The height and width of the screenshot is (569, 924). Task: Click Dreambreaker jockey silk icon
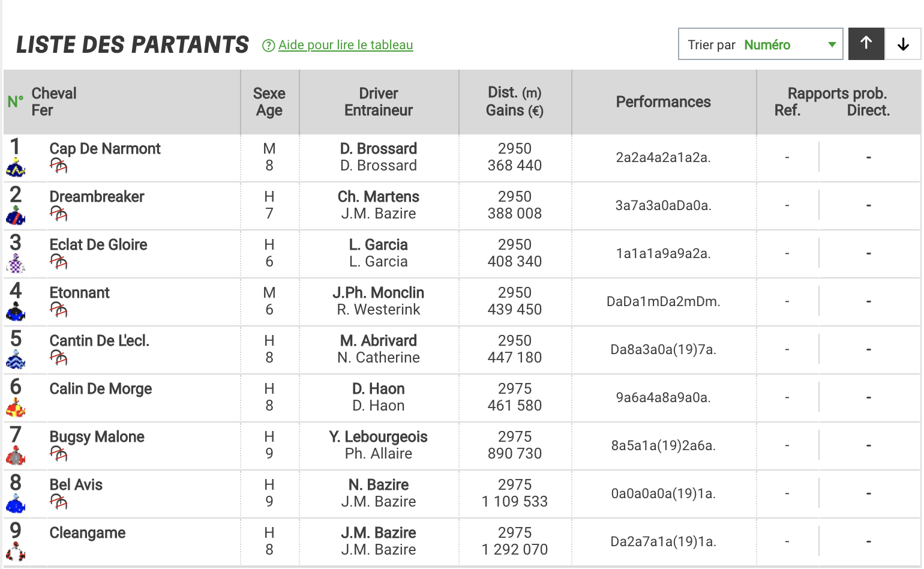click(x=16, y=216)
